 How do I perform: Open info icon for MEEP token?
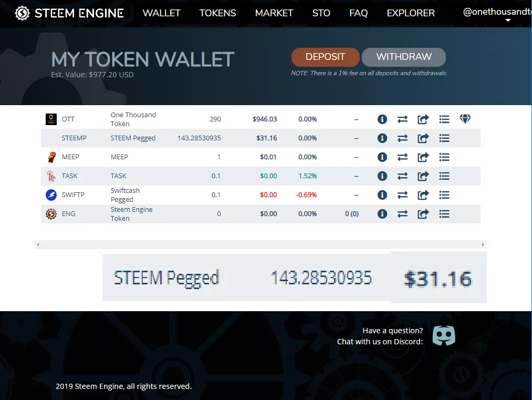(x=382, y=157)
